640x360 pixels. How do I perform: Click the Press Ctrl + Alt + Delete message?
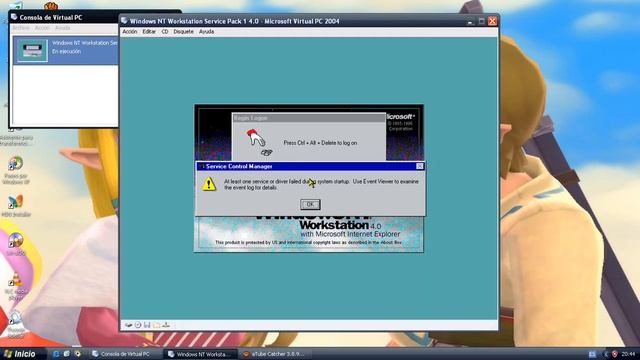[x=320, y=143]
